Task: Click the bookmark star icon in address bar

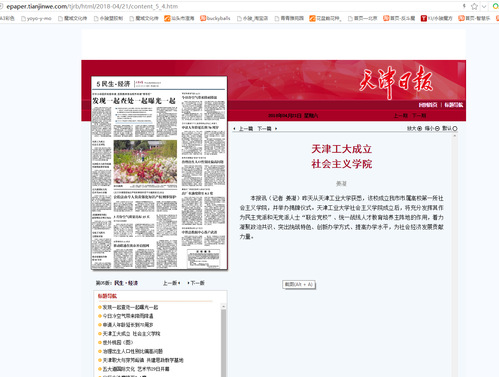Action: pos(474,6)
